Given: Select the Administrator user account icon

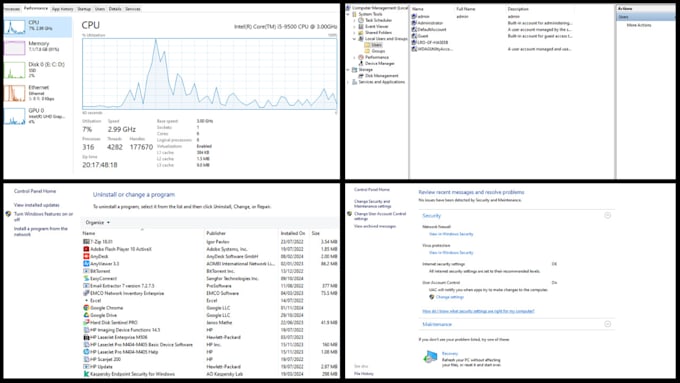Looking at the screenshot, I should click(414, 23).
